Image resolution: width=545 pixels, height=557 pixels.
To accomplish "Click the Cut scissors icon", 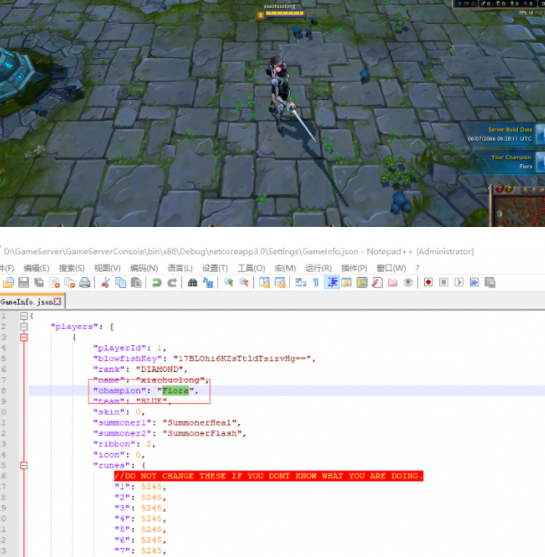I will point(105,282).
